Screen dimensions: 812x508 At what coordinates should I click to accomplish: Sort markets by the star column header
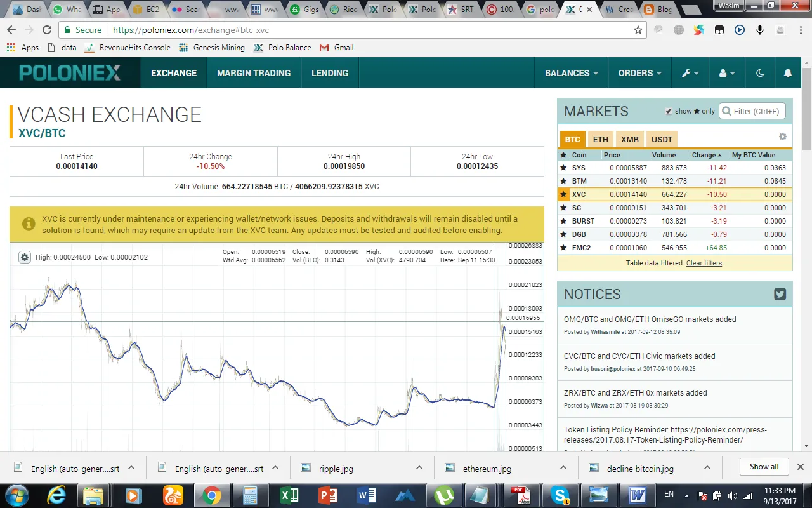[x=563, y=155]
